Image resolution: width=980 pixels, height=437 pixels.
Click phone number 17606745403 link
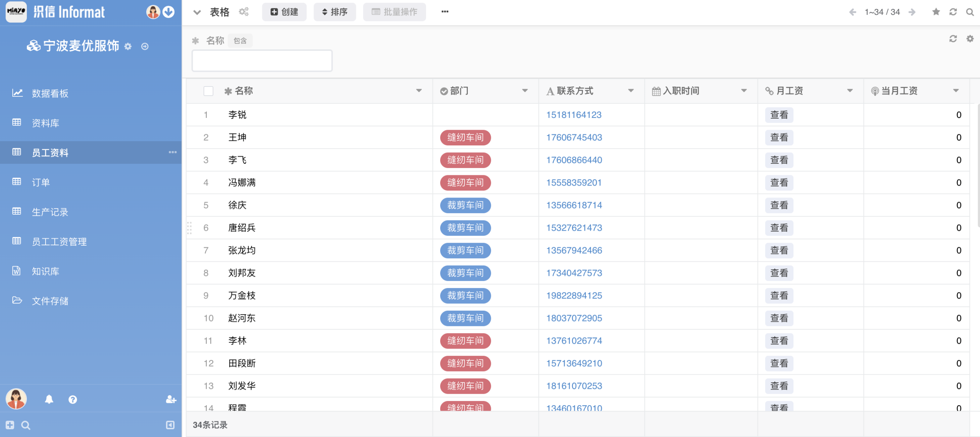[x=574, y=137]
